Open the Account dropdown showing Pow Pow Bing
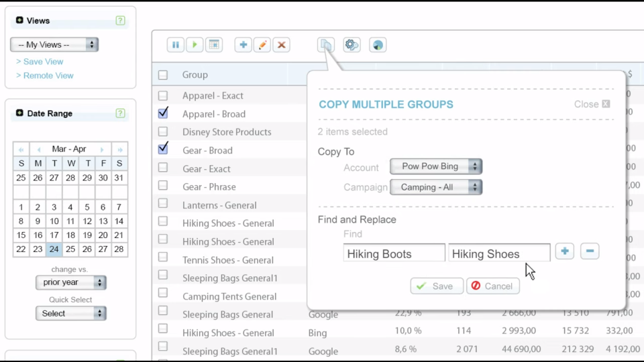 (436, 166)
